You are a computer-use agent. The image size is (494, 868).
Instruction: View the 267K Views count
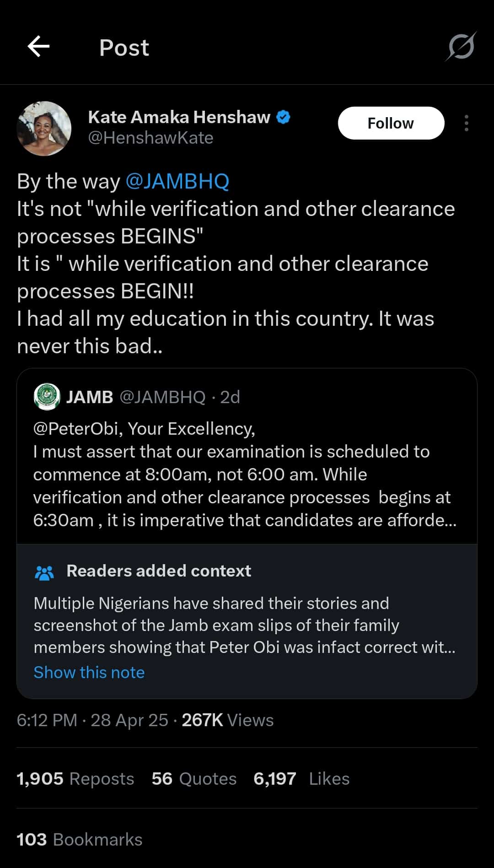227,720
